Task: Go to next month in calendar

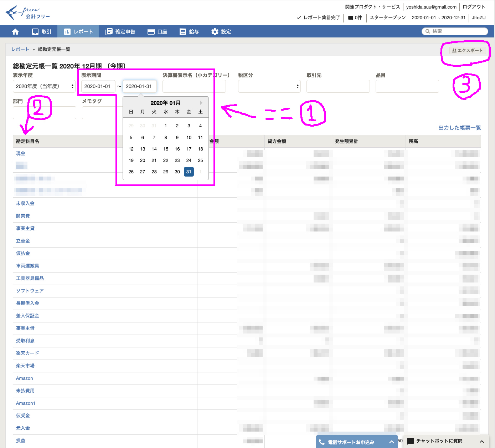Action: pos(201,103)
